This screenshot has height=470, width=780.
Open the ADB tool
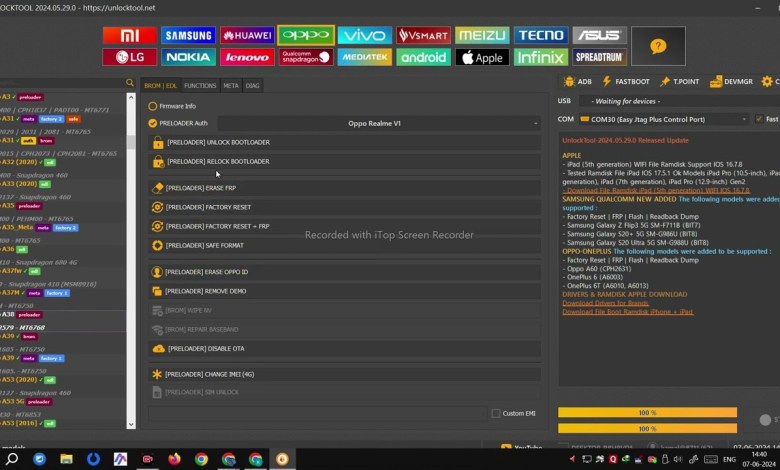pos(577,81)
